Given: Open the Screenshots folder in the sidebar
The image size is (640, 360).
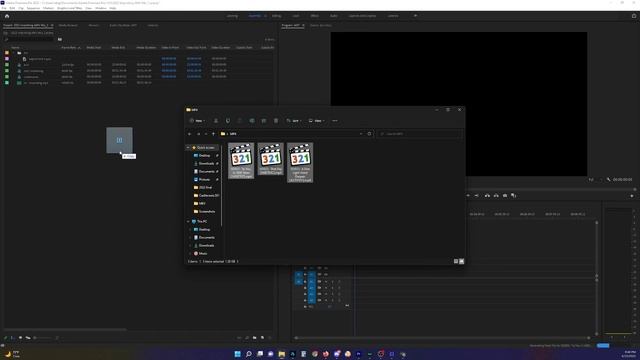Looking at the screenshot, I should tap(207, 211).
